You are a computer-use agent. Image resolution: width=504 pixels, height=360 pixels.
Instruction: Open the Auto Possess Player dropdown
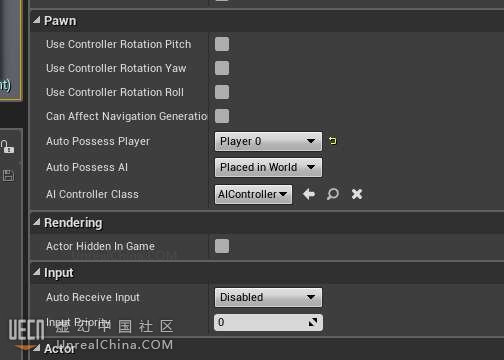268,141
